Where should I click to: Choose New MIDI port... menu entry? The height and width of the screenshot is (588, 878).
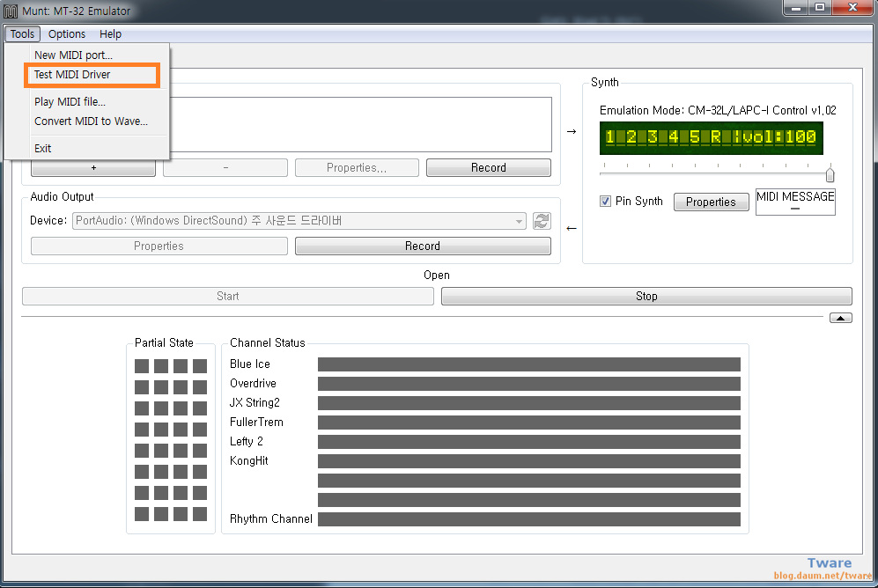tap(73, 55)
